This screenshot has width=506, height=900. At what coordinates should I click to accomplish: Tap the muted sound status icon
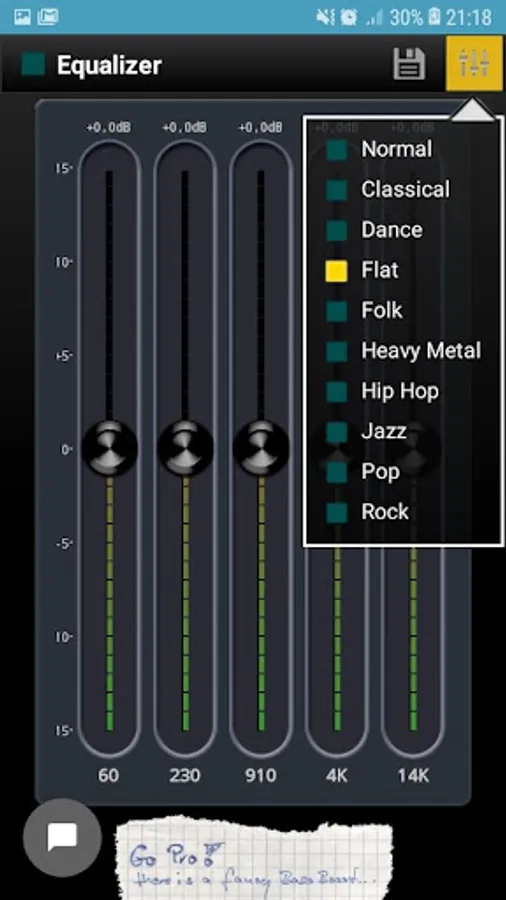coord(325,17)
